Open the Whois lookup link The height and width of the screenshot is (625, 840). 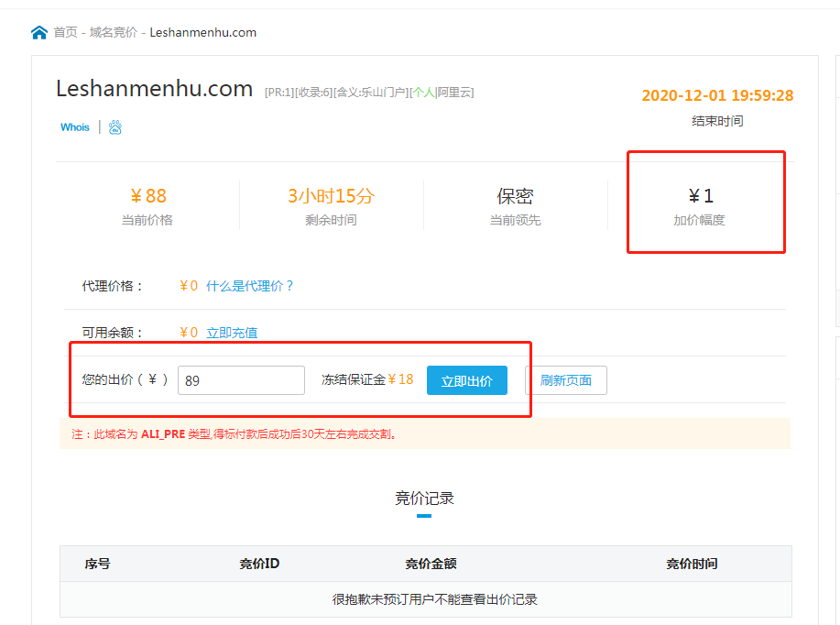[x=75, y=127]
